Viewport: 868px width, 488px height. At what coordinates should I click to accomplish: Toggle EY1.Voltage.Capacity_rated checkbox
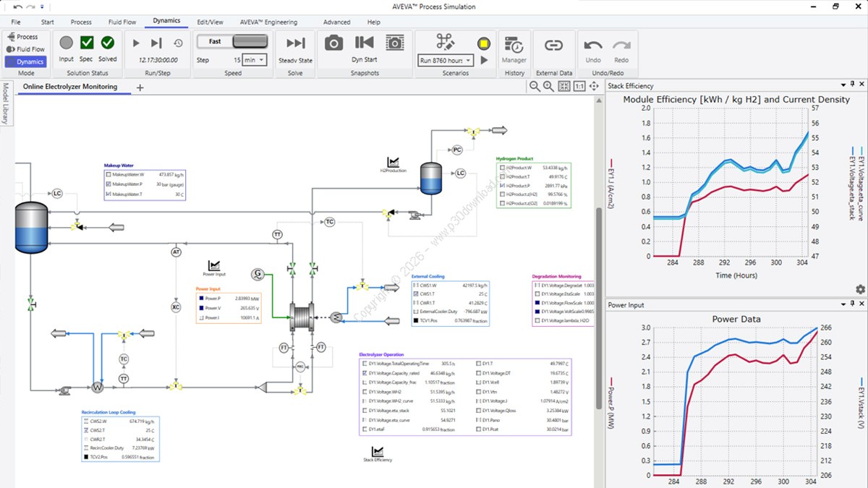click(x=365, y=373)
